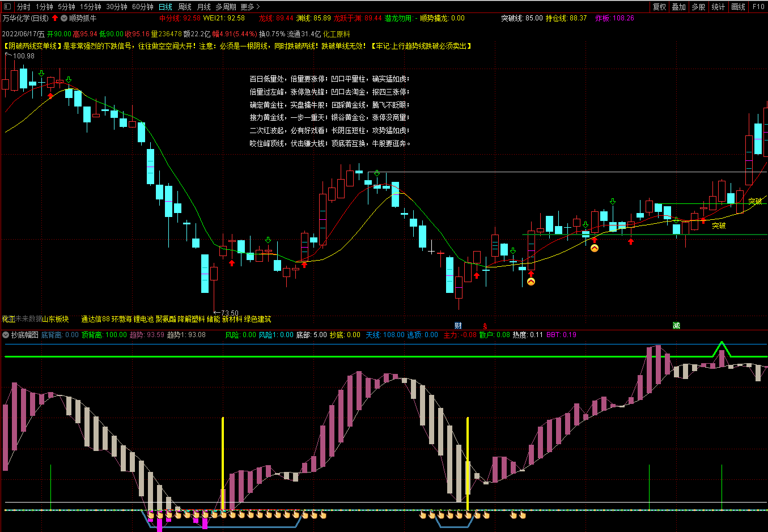Switch to 5分钟 period
Viewport: 768px width, 532px height.
66,7
